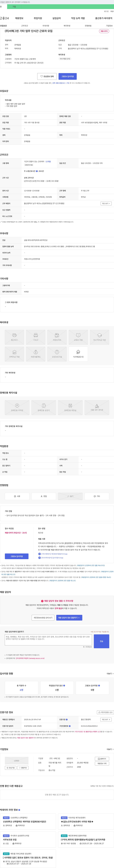114x868 pixels.
Task: Open the 직업 능력 개발 menu
Action: (x=78, y=18)
